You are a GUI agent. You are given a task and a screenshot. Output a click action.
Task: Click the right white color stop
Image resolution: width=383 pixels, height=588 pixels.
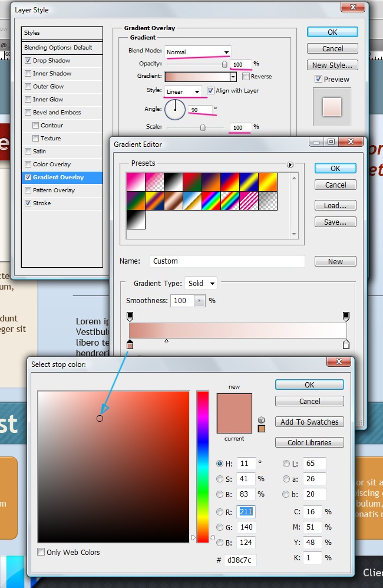(346, 344)
